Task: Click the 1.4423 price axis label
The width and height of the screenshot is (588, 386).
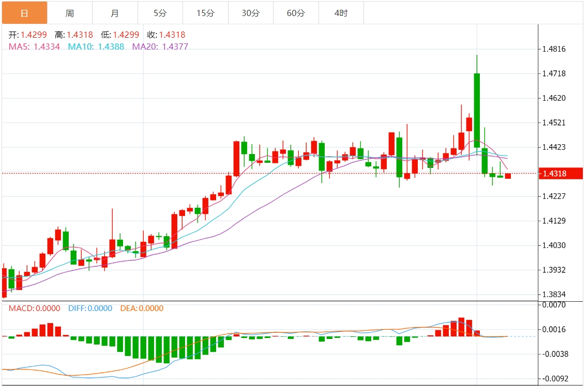Action: coord(554,147)
